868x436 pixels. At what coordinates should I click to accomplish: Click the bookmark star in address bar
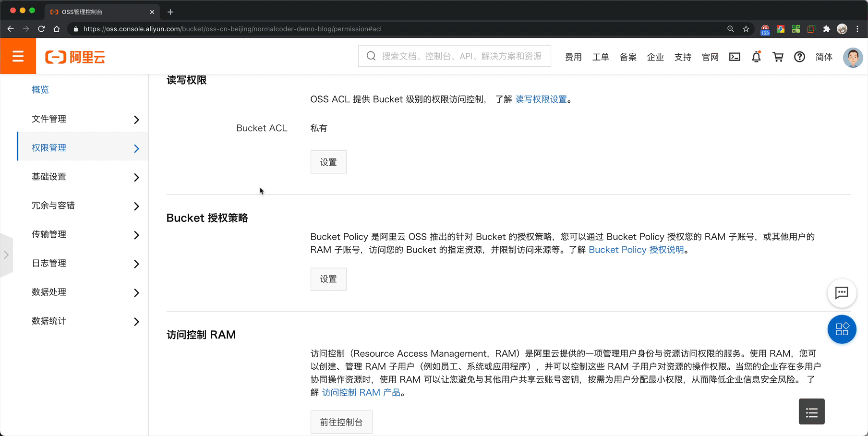746,29
